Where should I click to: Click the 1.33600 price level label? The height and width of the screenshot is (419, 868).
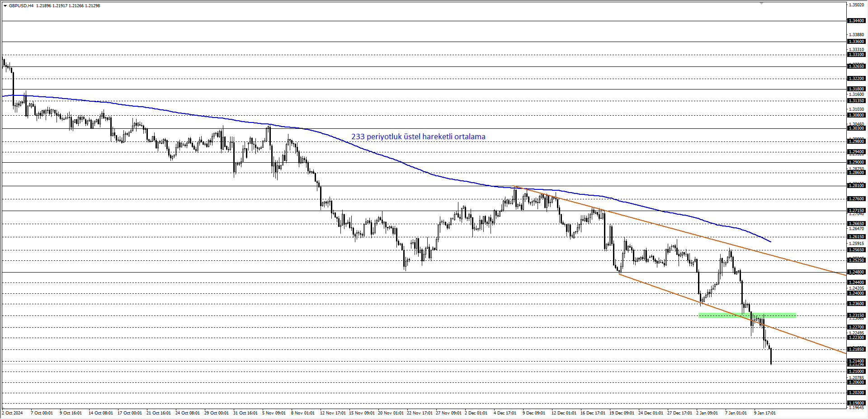[x=856, y=42]
